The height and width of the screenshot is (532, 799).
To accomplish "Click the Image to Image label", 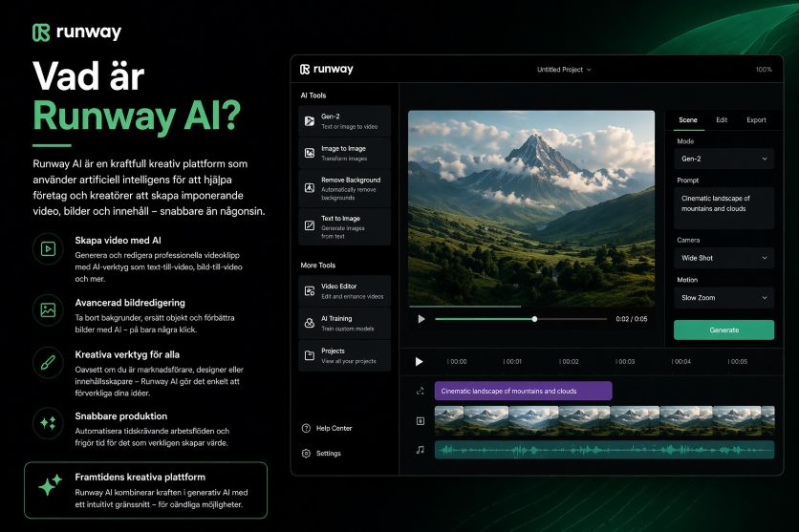I will (x=343, y=149).
